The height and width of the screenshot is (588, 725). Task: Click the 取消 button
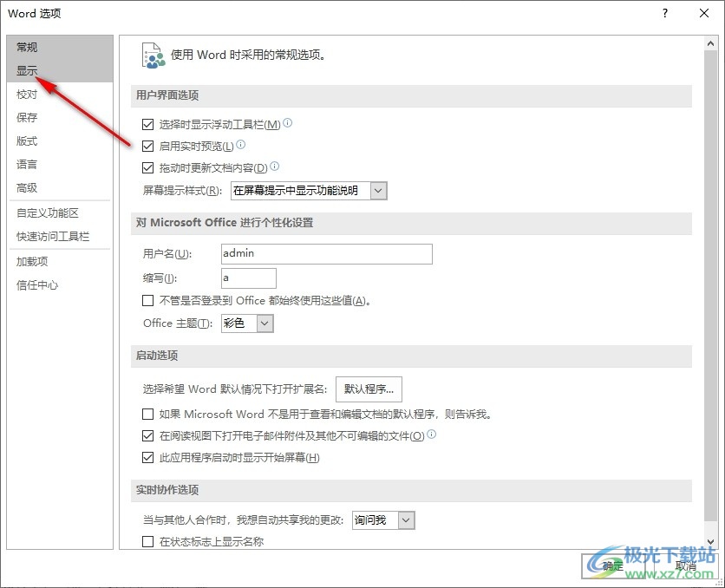[x=686, y=565]
